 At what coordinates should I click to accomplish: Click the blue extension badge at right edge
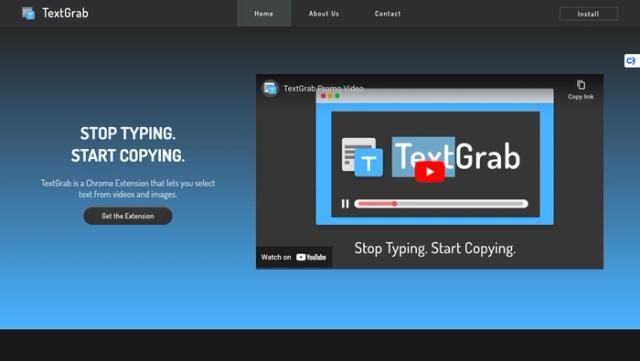631,61
